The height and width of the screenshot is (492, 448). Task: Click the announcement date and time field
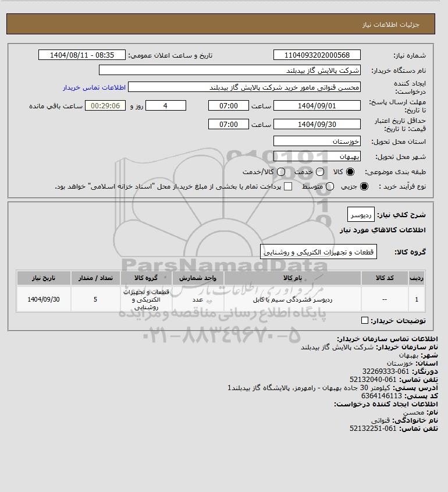[x=82, y=55]
